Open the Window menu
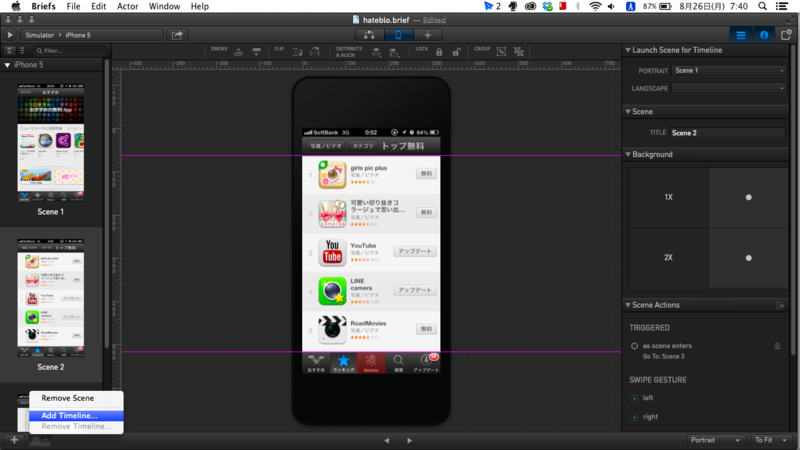The height and width of the screenshot is (450, 800). point(164,6)
